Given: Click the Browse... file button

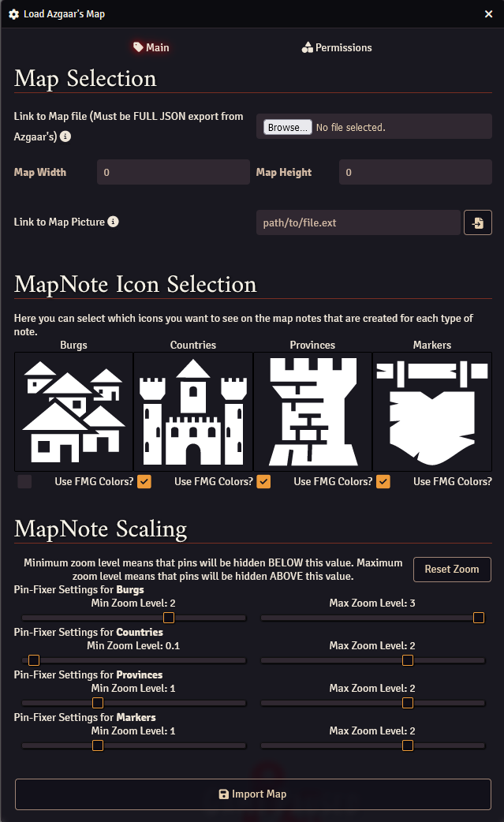Looking at the screenshot, I should [287, 127].
